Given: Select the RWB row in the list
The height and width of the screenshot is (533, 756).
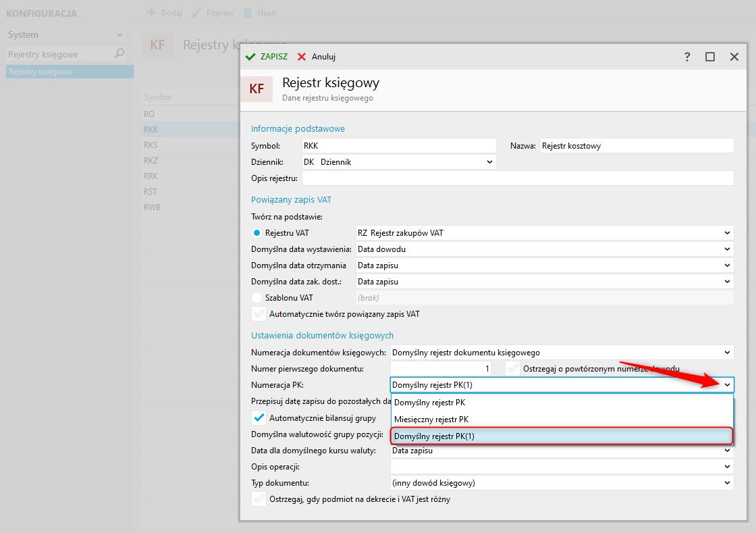Looking at the screenshot, I should coord(190,207).
